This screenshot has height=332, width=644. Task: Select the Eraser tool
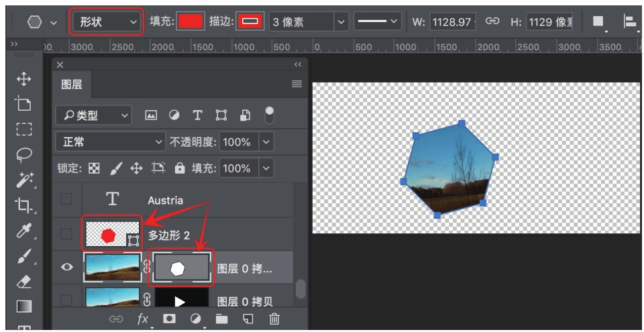pyautogui.click(x=24, y=282)
